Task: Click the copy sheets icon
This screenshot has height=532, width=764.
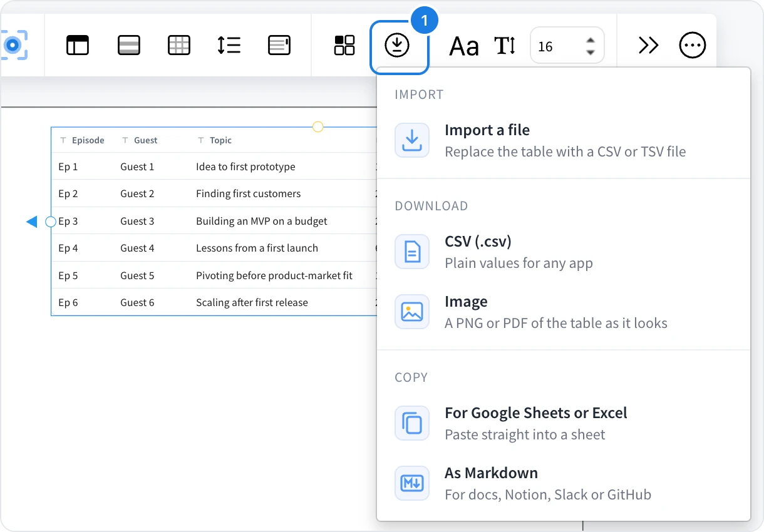Action: (412, 423)
